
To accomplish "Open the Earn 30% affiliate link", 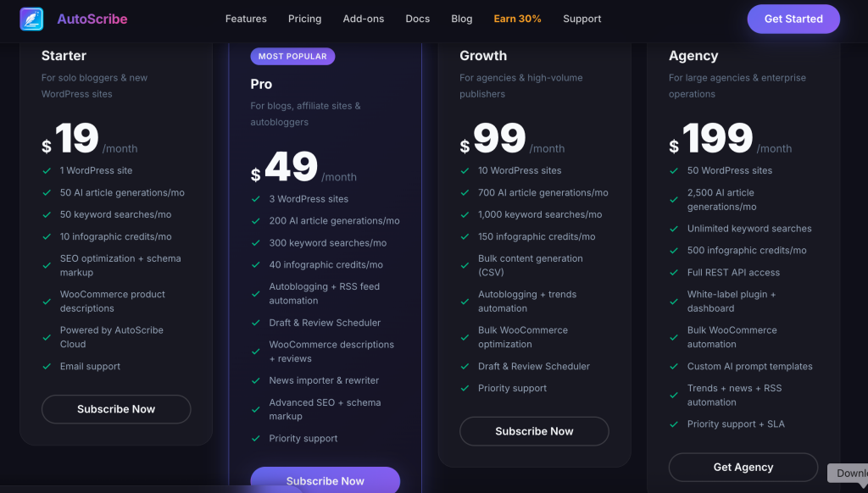I will 518,19.
